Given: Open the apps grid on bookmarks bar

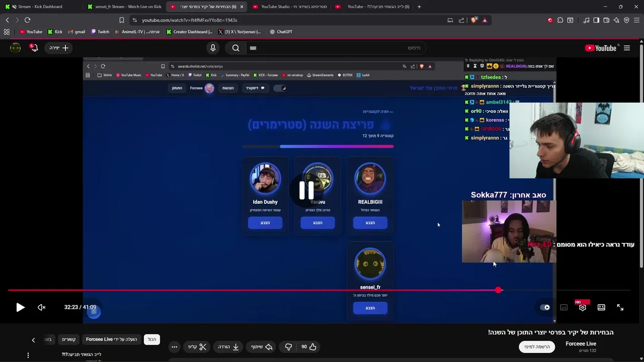Looking at the screenshot, I should (7, 32).
